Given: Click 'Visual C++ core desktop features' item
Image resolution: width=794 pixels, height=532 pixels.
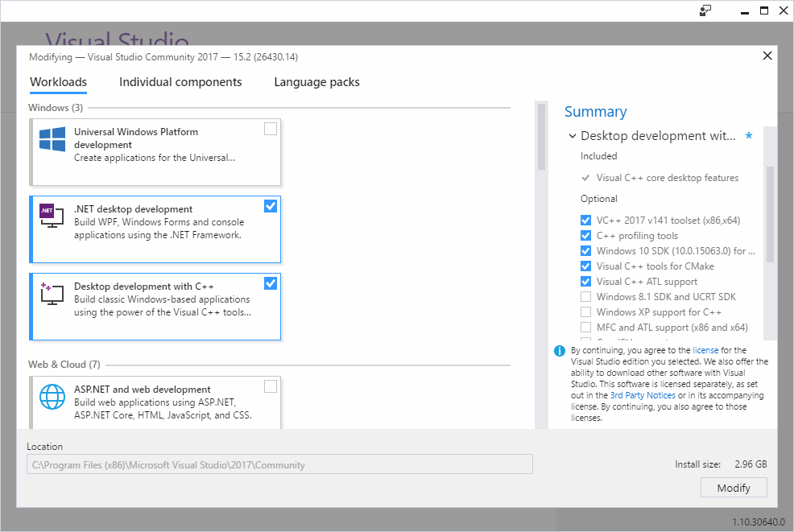Looking at the screenshot, I should pyautogui.click(x=668, y=178).
